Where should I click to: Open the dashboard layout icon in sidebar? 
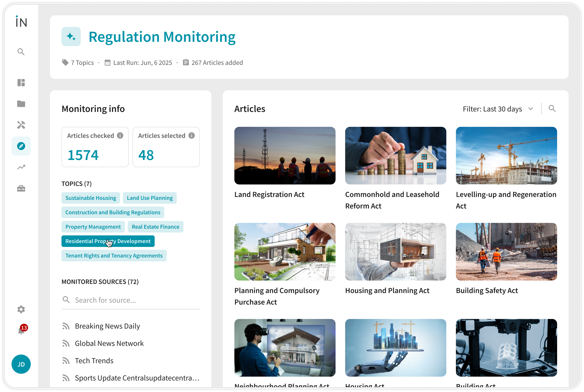click(x=21, y=82)
